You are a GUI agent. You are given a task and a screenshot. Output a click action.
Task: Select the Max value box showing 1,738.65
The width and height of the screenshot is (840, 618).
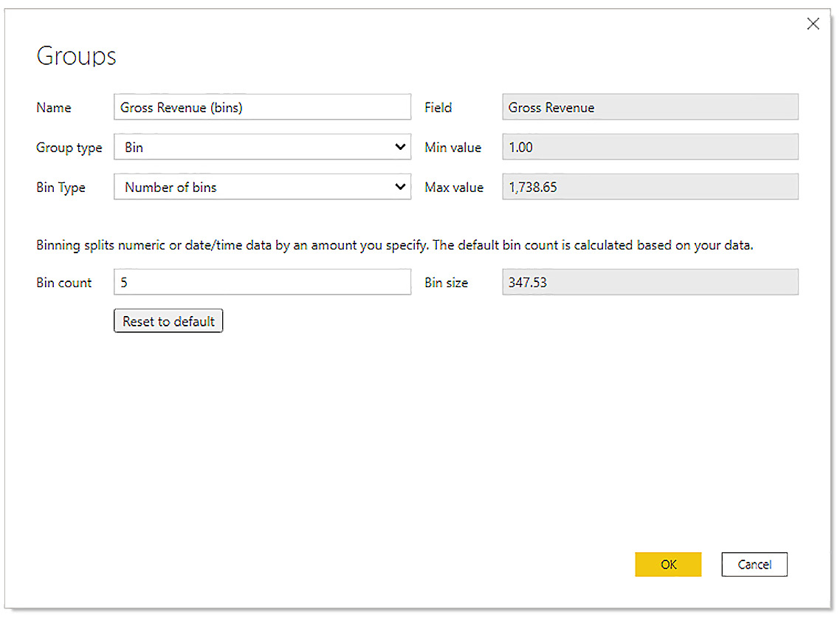(x=650, y=187)
